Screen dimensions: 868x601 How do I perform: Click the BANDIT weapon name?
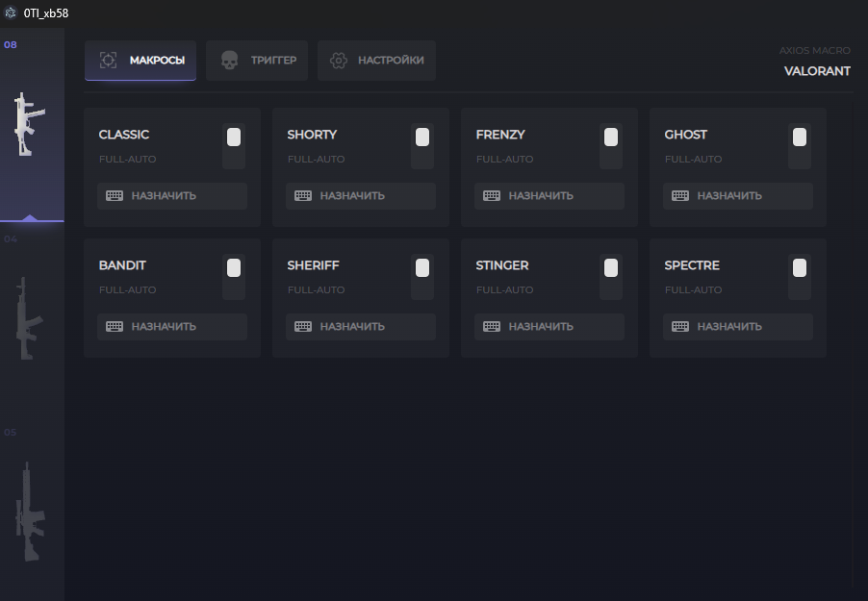coord(122,265)
